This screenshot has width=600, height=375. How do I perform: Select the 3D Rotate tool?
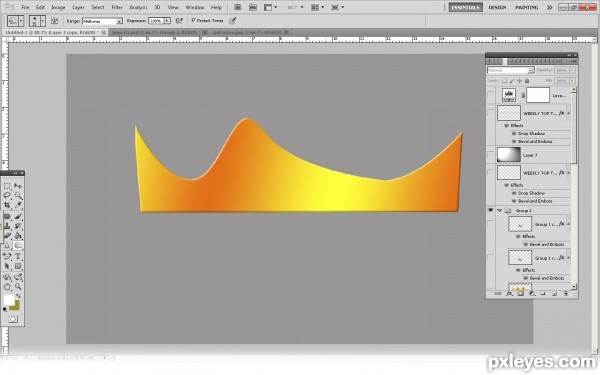pyautogui.click(x=7, y=277)
